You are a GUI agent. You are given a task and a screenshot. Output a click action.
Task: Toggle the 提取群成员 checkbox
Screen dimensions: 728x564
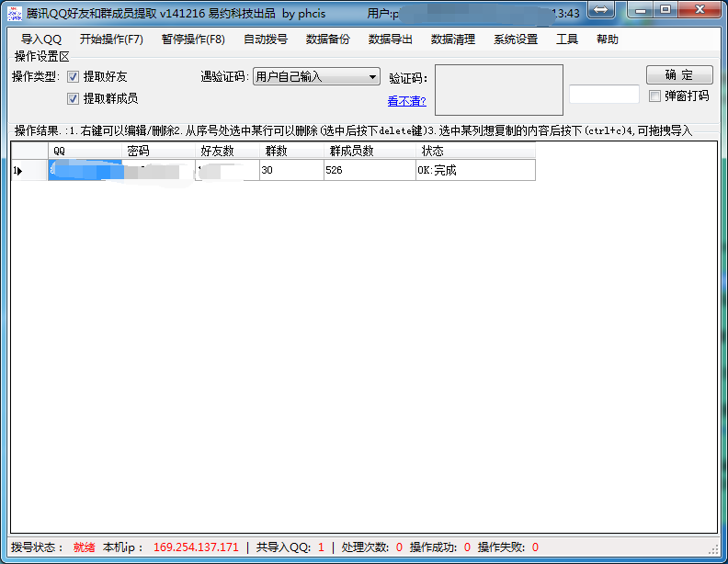73,98
